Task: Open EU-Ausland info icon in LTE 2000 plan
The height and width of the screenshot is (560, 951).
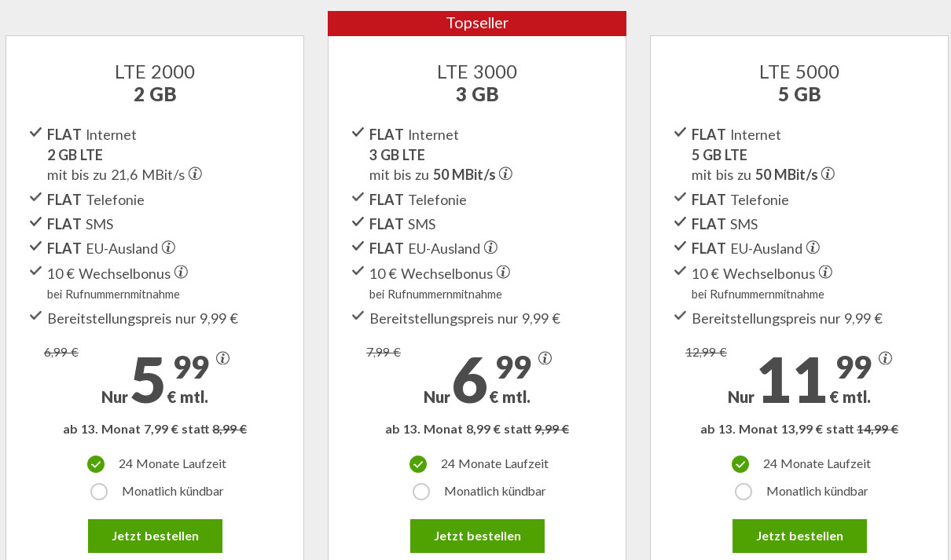Action: pyautogui.click(x=168, y=247)
